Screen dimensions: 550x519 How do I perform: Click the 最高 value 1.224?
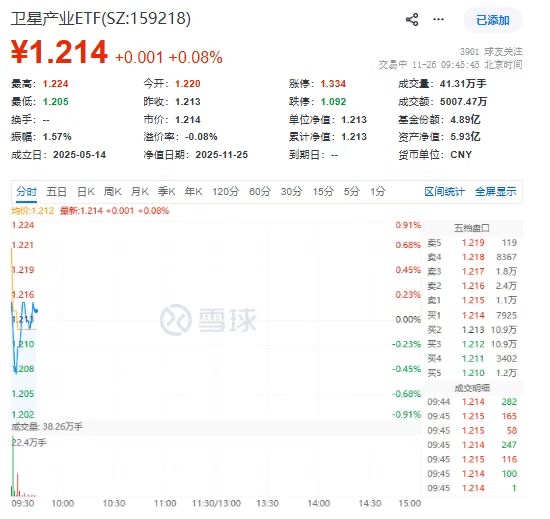click(55, 84)
